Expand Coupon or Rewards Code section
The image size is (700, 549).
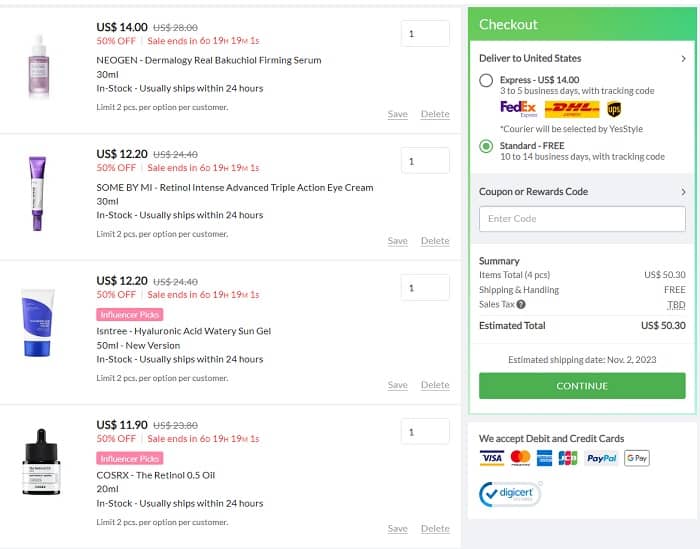[683, 191]
